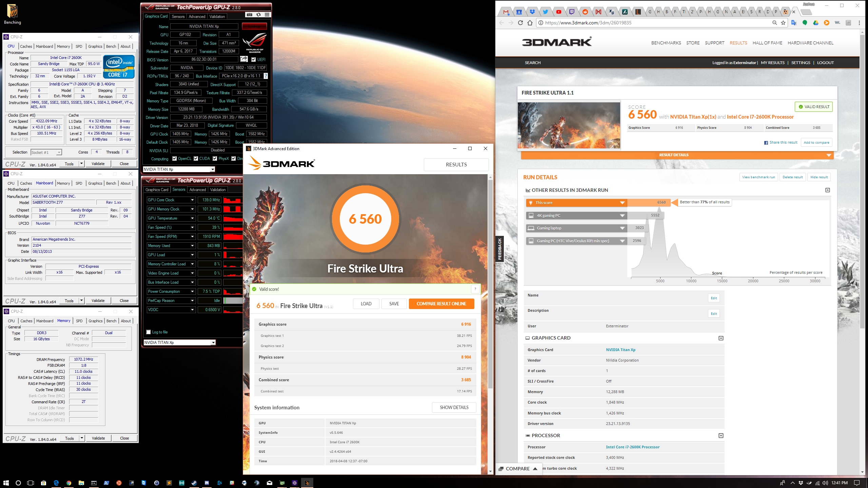Click the Chrome reload icon
Image resolution: width=868 pixels, height=488 pixels.
520,23
